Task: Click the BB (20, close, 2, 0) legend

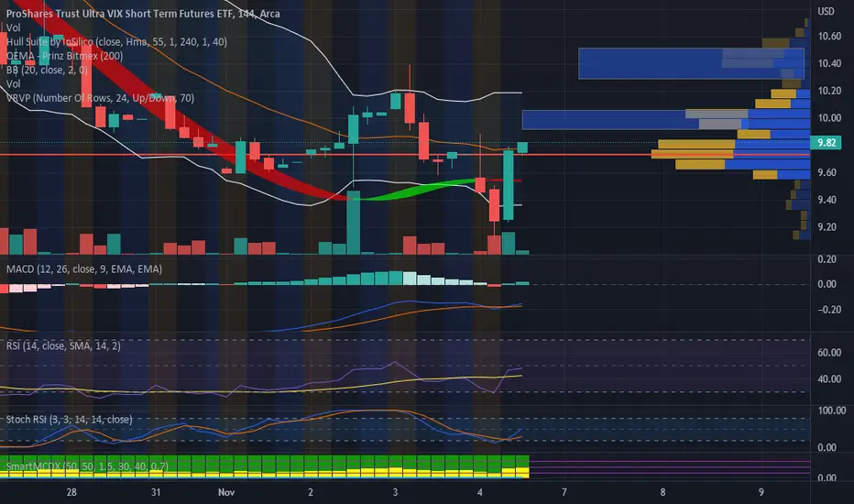Action: (x=47, y=70)
